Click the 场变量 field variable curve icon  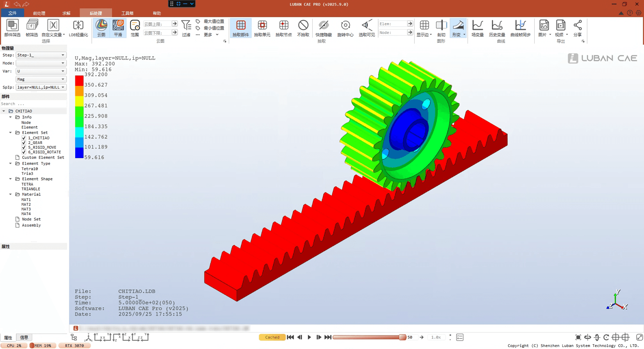click(477, 28)
